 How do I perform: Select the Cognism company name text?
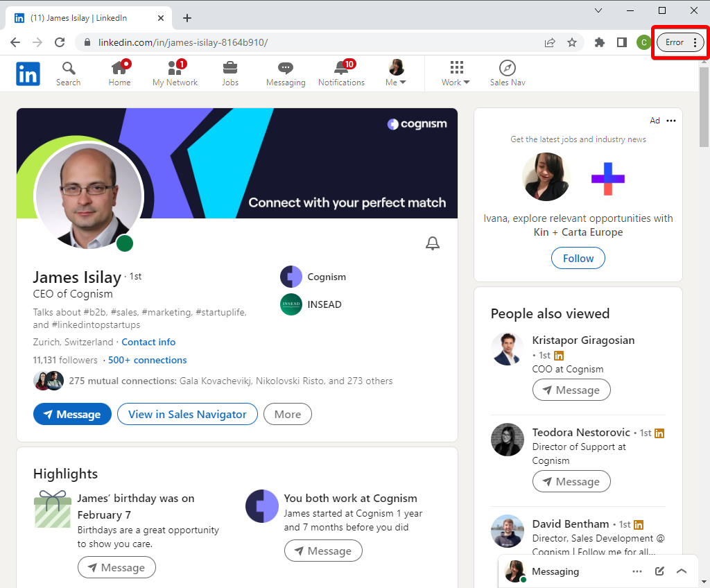point(327,277)
